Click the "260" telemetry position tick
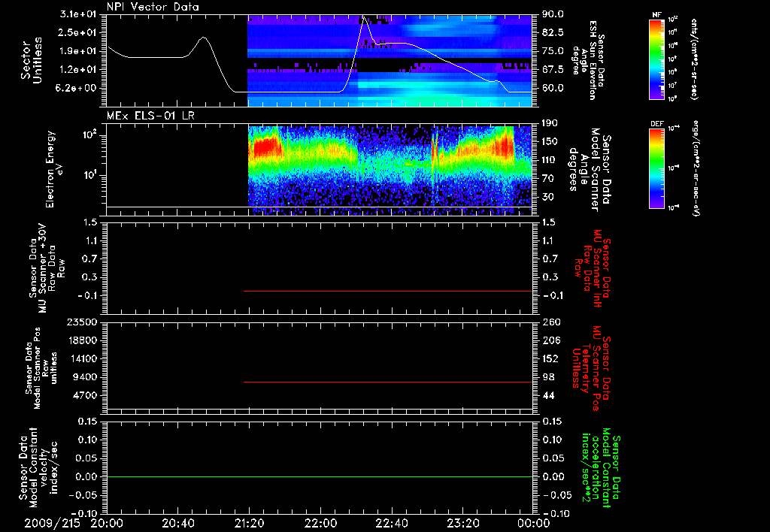Screen dimensions: 770x532 point(550,322)
